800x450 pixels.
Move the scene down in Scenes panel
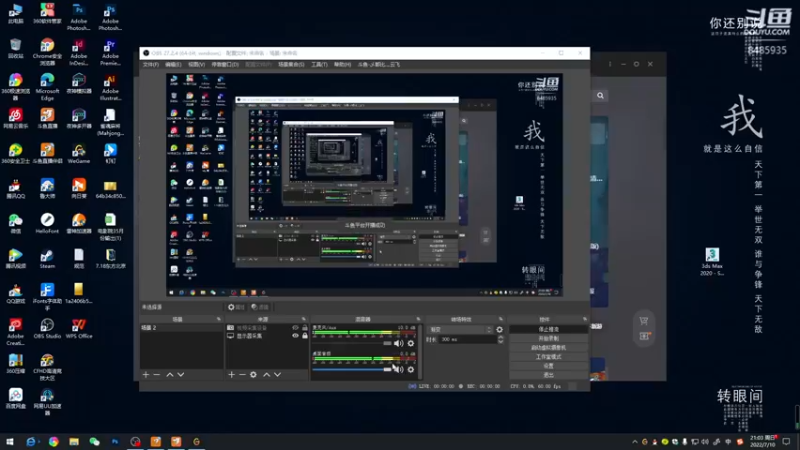coord(181,374)
